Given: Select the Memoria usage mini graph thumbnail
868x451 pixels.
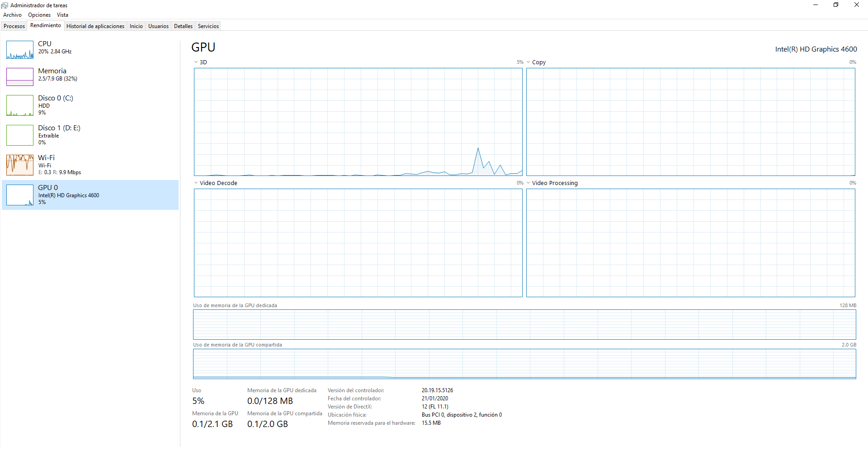Looking at the screenshot, I should 20,77.
